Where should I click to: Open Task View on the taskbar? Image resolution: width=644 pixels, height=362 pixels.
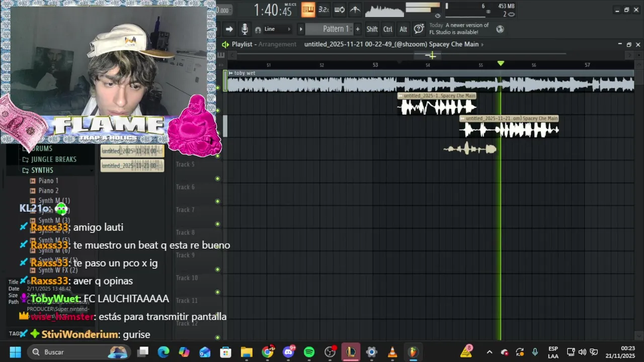click(x=143, y=352)
